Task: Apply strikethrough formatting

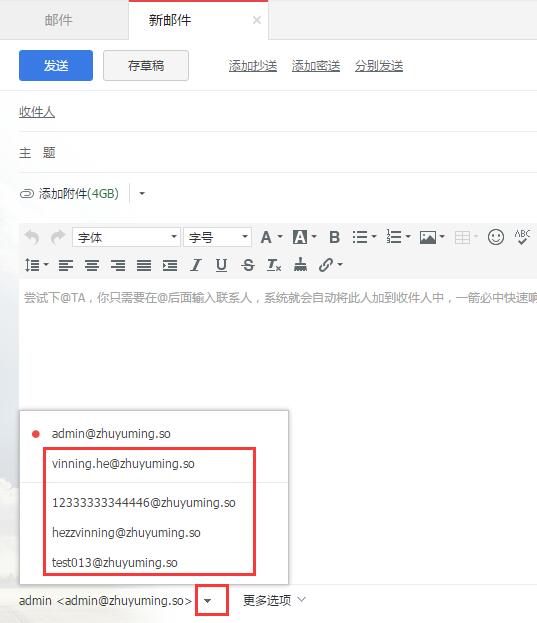Action: point(248,265)
